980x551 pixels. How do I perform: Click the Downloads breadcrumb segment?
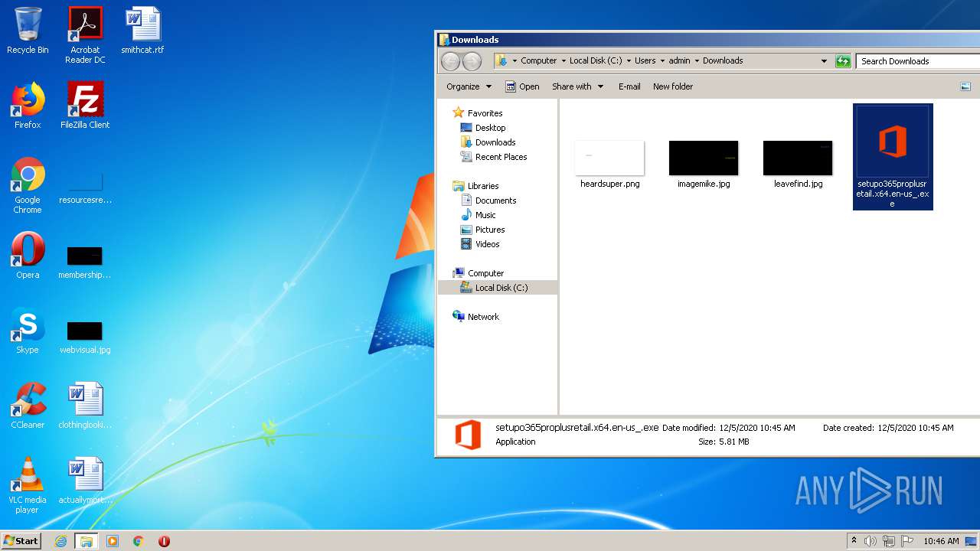pos(723,61)
